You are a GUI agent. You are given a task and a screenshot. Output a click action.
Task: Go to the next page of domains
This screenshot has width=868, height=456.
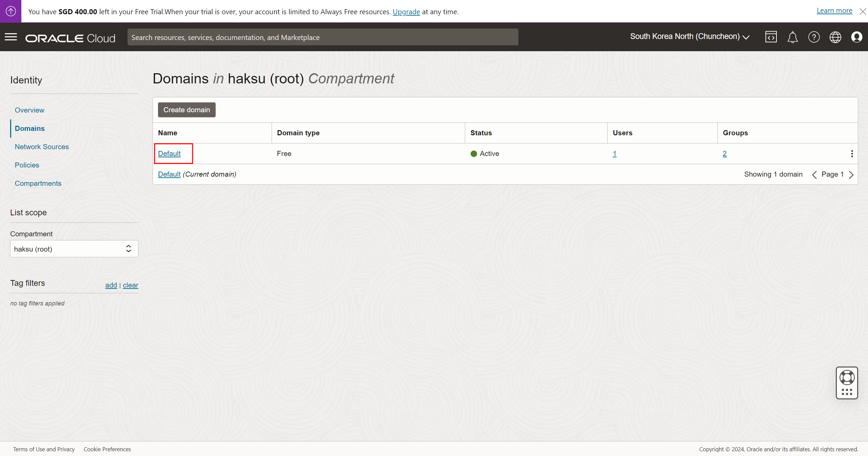pos(851,175)
